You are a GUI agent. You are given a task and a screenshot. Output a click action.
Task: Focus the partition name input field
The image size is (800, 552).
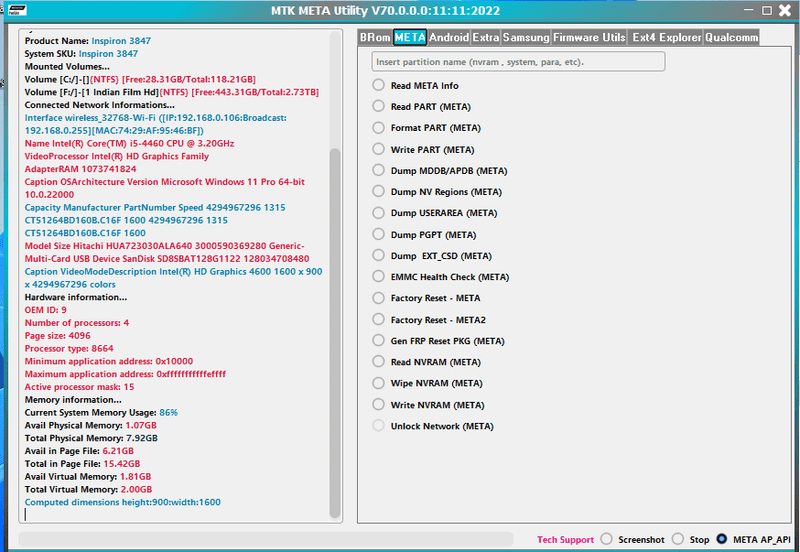[x=518, y=62]
